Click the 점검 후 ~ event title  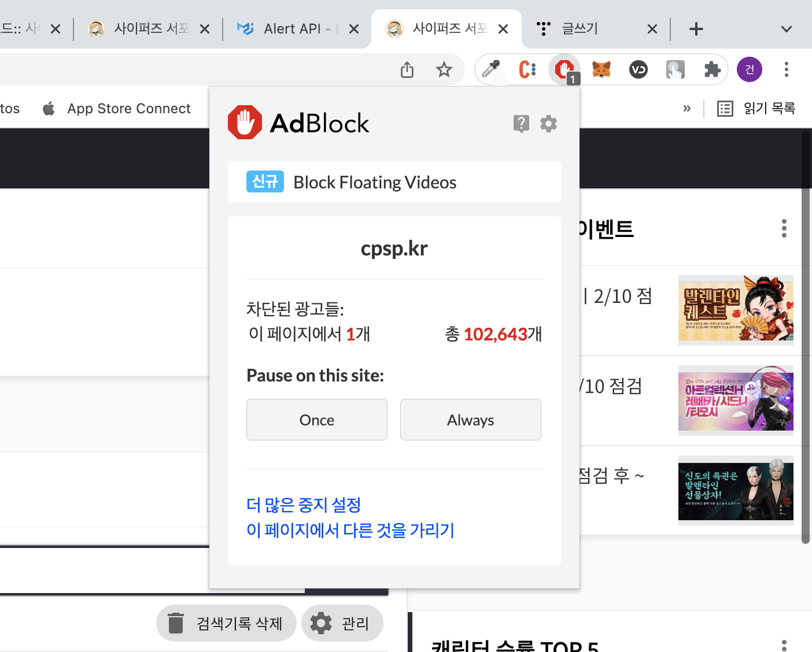click(611, 476)
